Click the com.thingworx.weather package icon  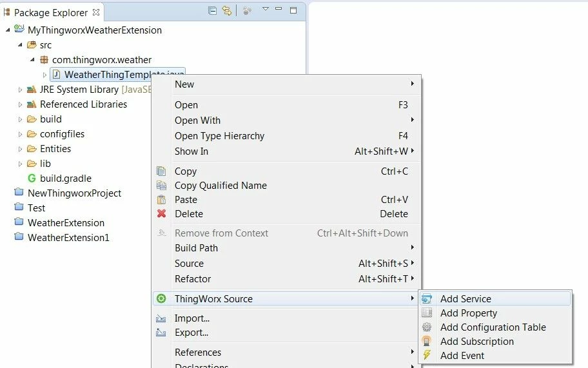pyautogui.click(x=44, y=59)
